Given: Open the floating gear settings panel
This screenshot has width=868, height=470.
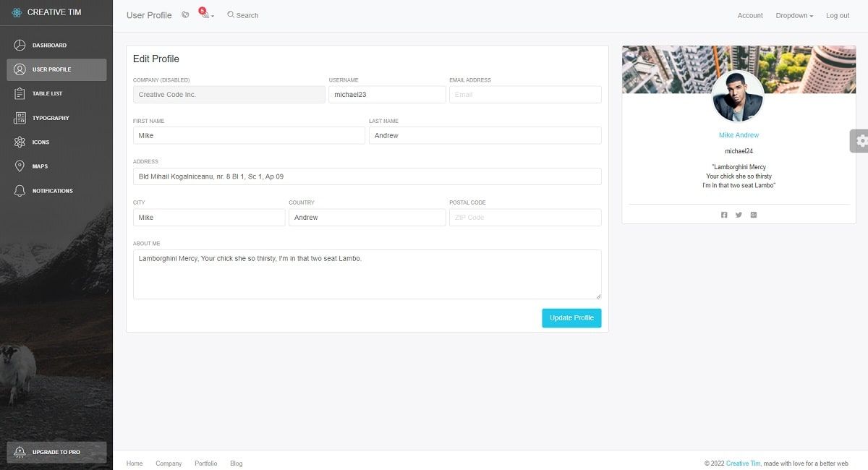Looking at the screenshot, I should click(x=860, y=141).
